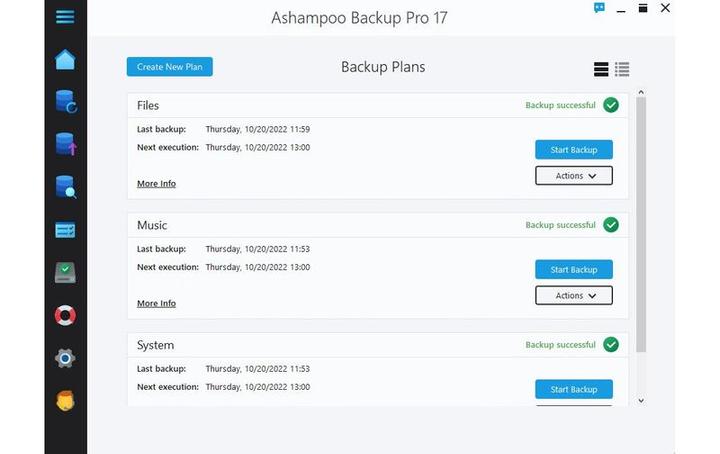Expand the Actions dropdown for Music plan
Viewport: 720px width, 454px height.
click(574, 296)
